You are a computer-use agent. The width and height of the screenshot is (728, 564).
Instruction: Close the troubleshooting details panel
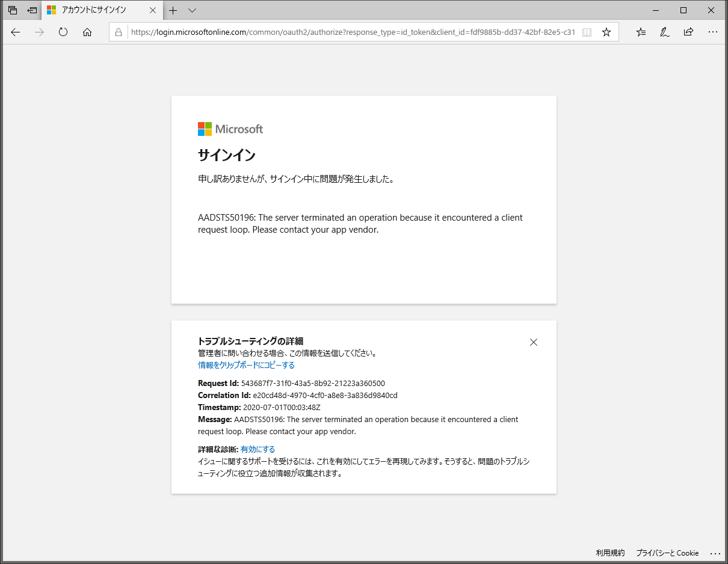point(533,342)
